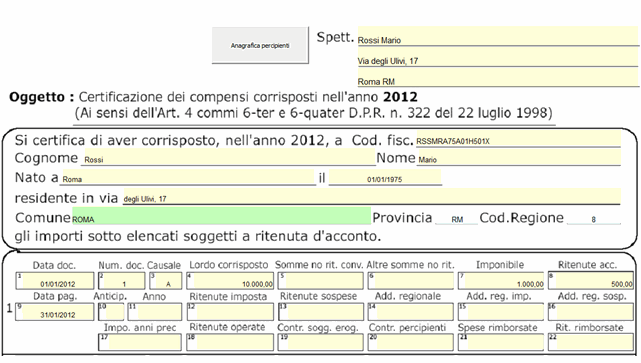Open the Anagrafica percipienti button
This screenshot has width=641, height=363.
point(260,45)
